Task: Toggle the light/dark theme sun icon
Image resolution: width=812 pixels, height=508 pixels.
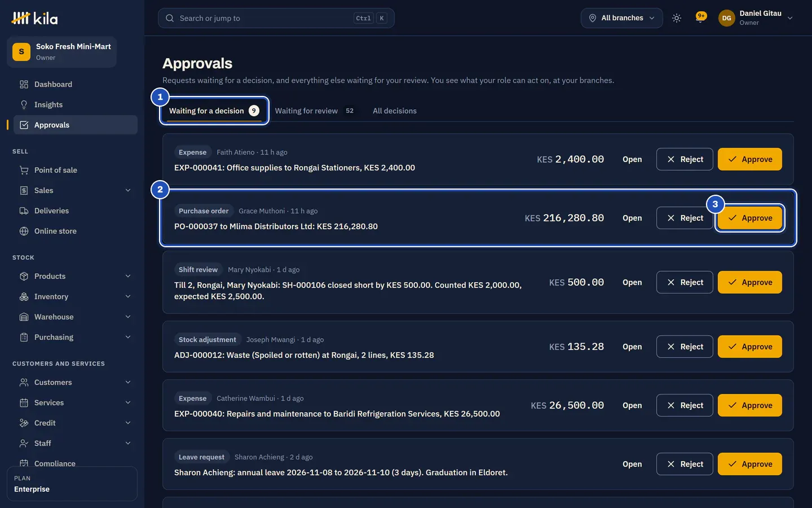Action: pos(677,18)
